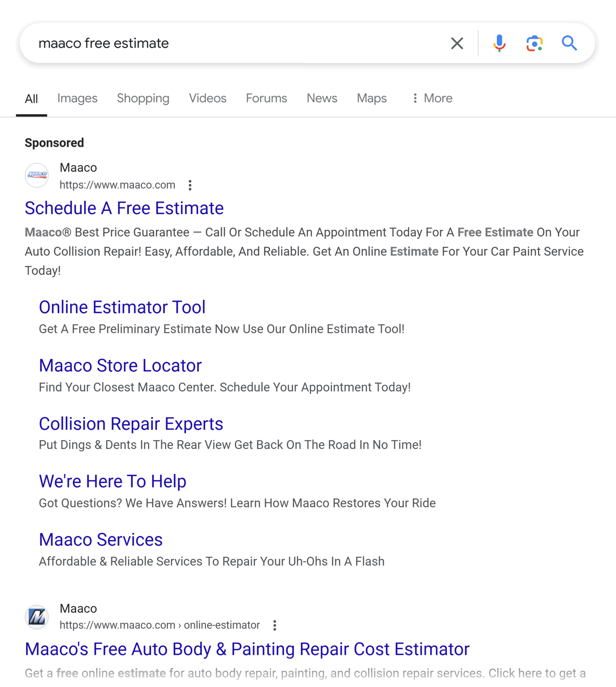Open the Collision Repair Experts sitelink
Image resolution: width=616 pixels, height=687 pixels.
131,423
